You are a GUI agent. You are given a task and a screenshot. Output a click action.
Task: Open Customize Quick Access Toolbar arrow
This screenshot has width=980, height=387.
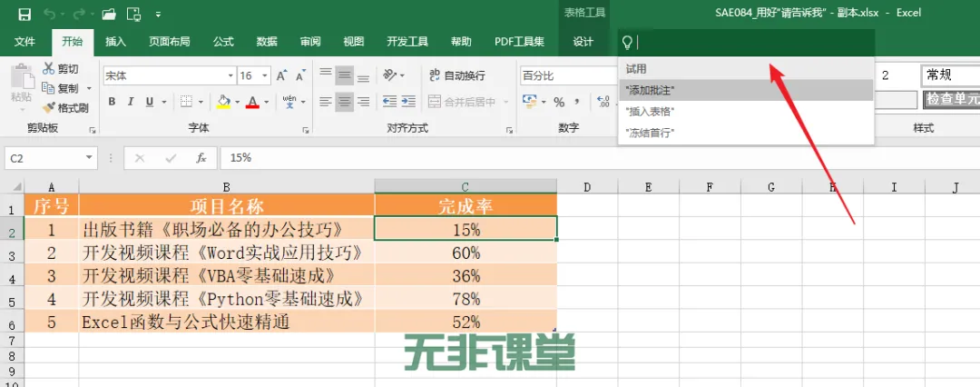point(158,14)
